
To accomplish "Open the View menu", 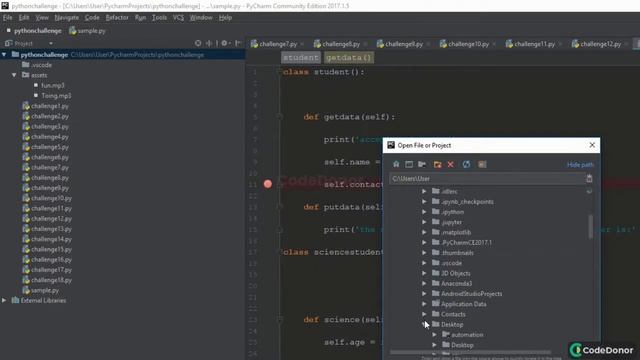I will (x=42, y=18).
